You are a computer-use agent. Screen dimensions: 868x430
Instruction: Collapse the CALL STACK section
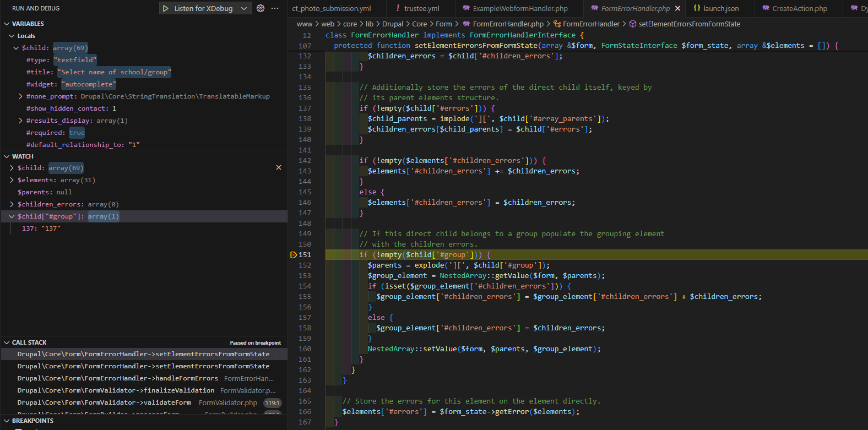(7, 342)
